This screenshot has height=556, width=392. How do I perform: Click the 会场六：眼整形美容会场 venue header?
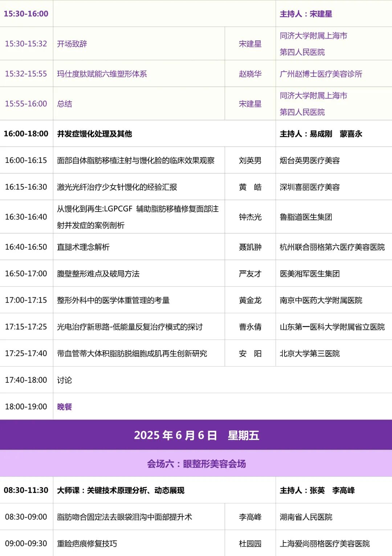[x=196, y=463]
